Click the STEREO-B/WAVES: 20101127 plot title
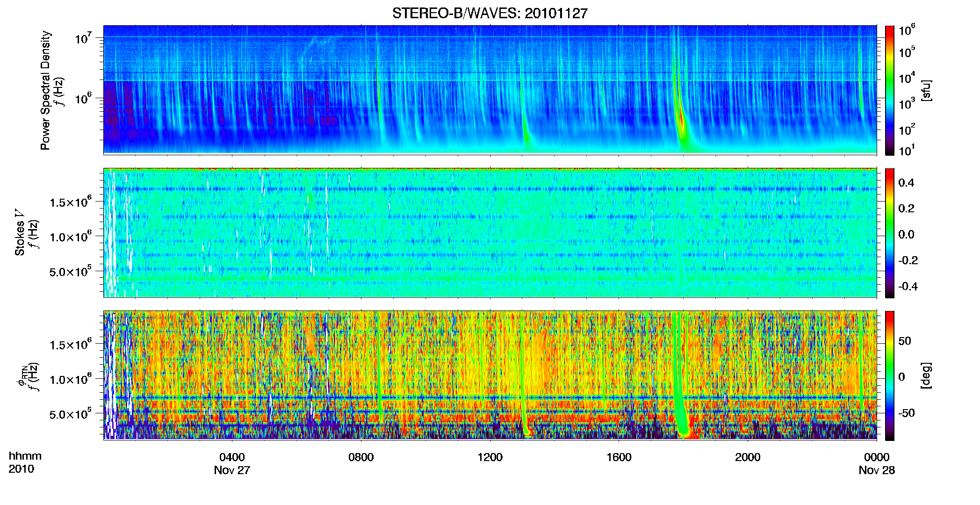The height and width of the screenshot is (505, 980). pyautogui.click(x=490, y=13)
